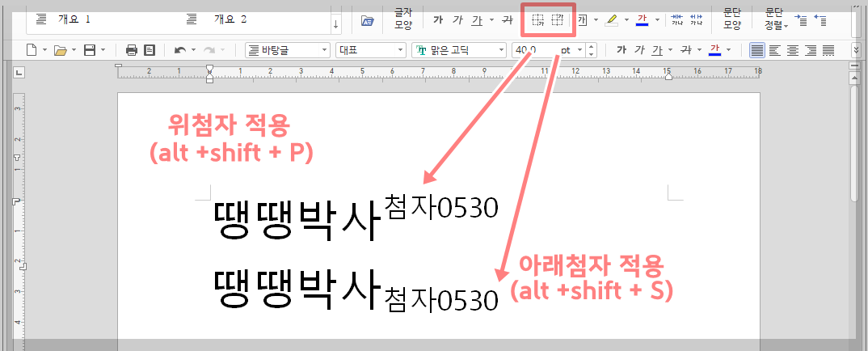The width and height of the screenshot is (868, 351).
Task: Redo the previously undone action
Action: [x=209, y=50]
